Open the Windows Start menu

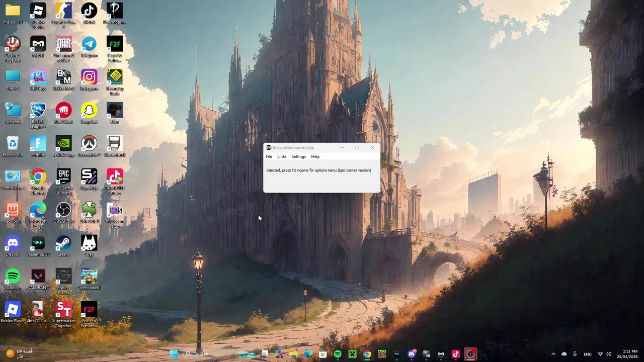(x=174, y=354)
